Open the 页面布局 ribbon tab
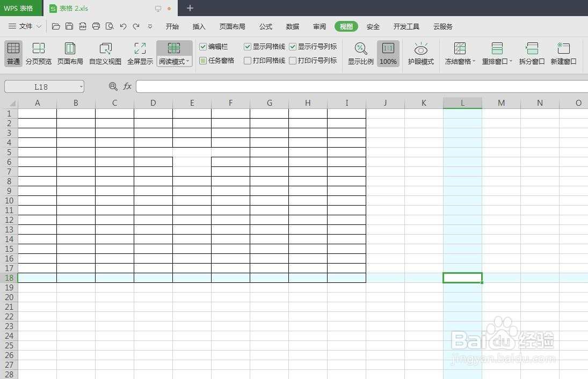Screen dimensions: 588x379 click(x=232, y=26)
